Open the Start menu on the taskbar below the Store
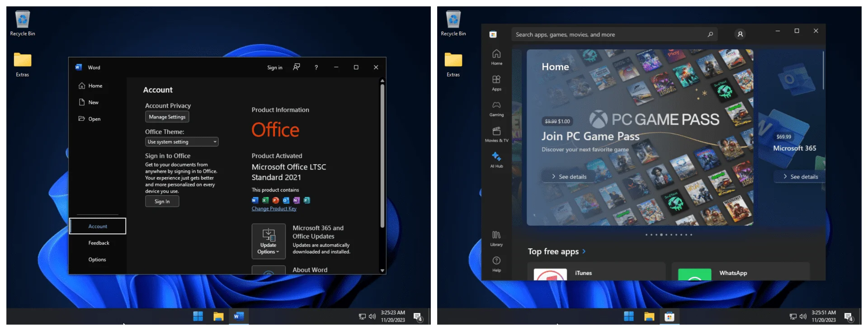The height and width of the screenshot is (331, 868). click(x=629, y=317)
